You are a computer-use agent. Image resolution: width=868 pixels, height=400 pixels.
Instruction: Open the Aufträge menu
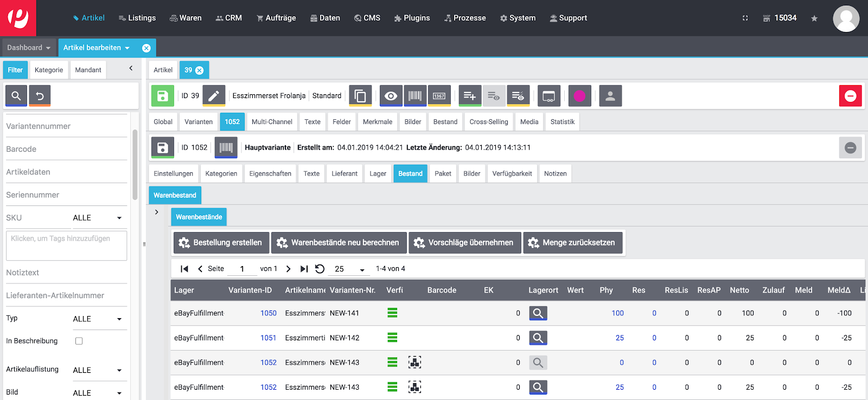(276, 18)
